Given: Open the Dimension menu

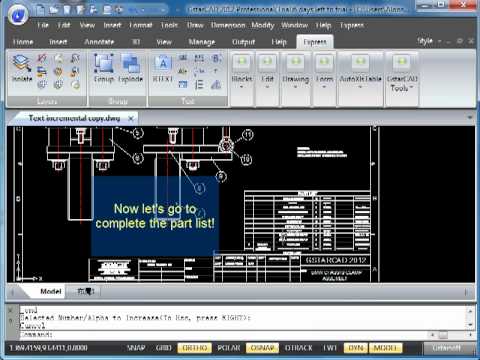Looking at the screenshot, I should [228, 25].
